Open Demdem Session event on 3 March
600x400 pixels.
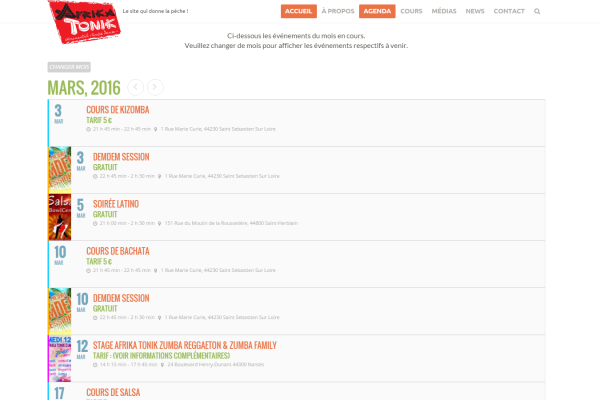[121, 157]
